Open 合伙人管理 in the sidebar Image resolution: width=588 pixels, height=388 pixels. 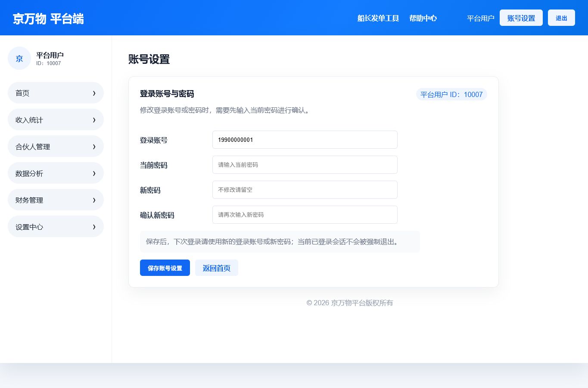click(x=56, y=146)
